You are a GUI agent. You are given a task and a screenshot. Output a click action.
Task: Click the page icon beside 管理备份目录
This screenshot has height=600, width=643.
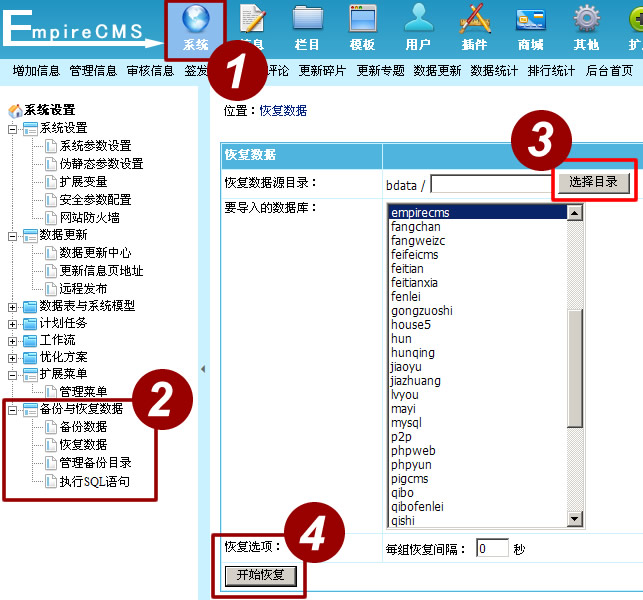pos(51,463)
